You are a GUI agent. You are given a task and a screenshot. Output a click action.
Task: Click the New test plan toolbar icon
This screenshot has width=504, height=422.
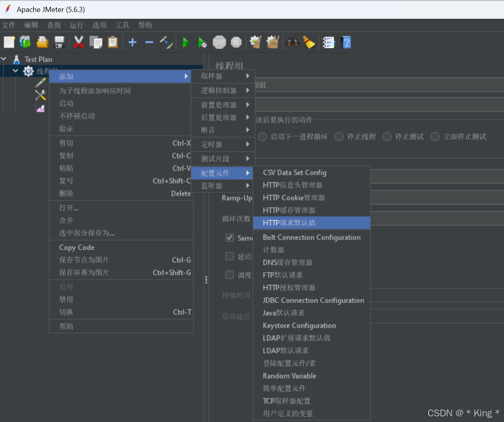[9, 42]
